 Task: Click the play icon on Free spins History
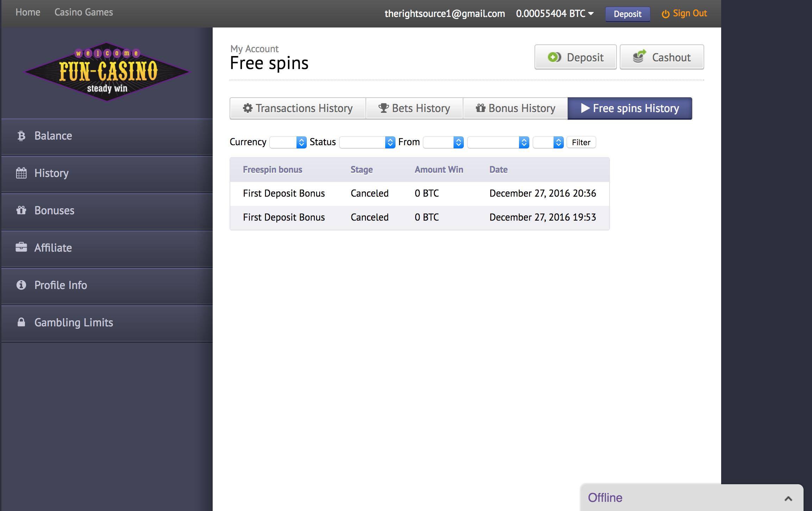(585, 108)
